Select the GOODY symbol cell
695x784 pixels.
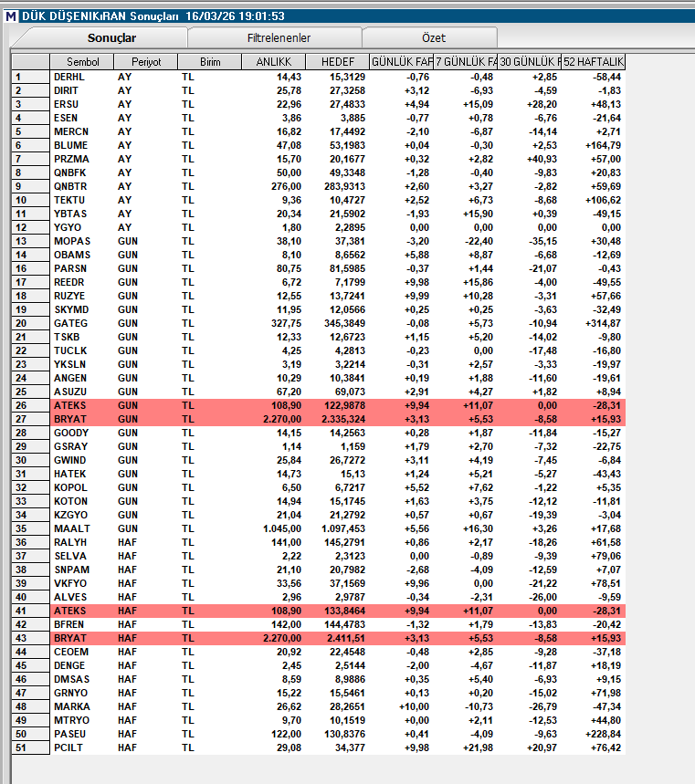pos(82,433)
